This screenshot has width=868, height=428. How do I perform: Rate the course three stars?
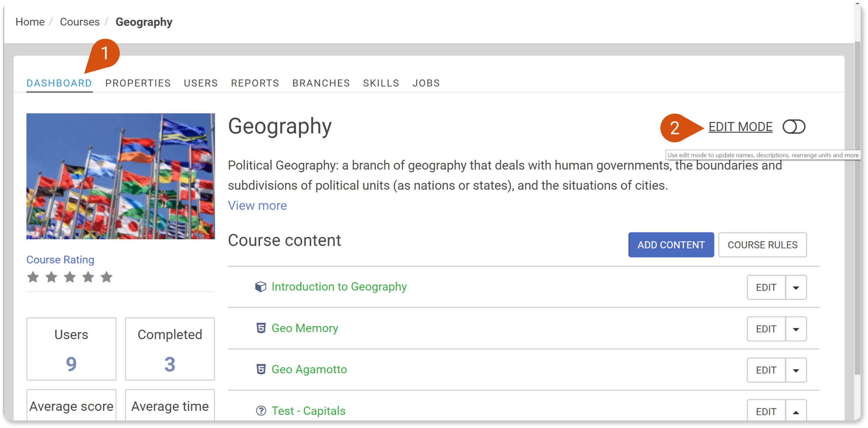70,277
